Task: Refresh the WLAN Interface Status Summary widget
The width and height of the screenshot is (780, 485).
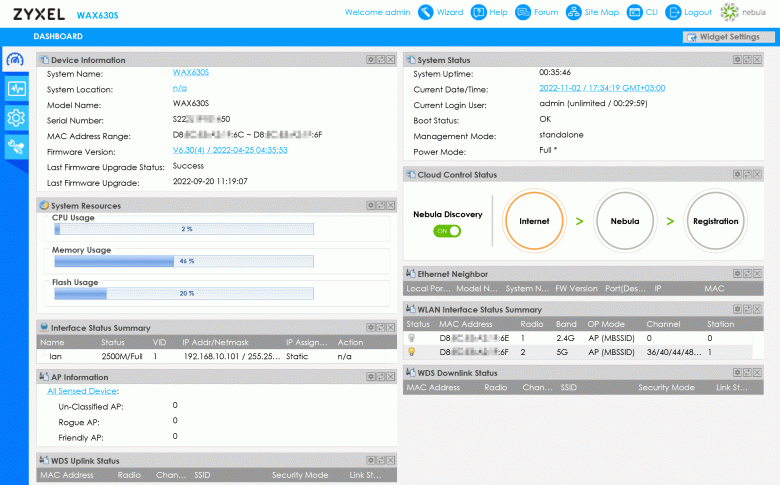Action: 747,309
